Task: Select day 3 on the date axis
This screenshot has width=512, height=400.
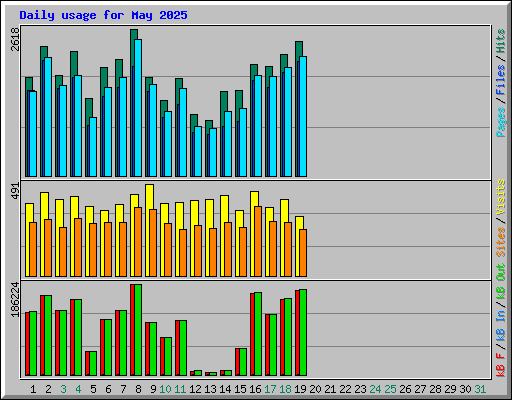Action: coord(63,389)
